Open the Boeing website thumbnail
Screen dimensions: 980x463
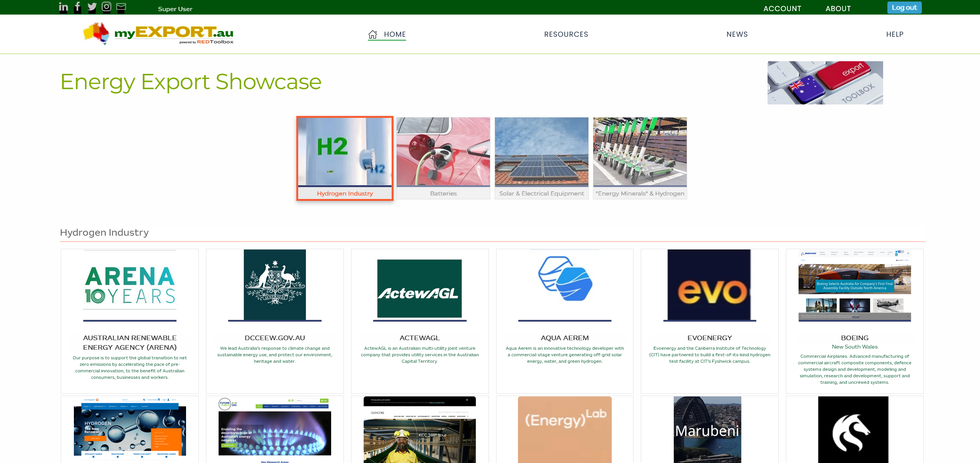[x=854, y=285]
